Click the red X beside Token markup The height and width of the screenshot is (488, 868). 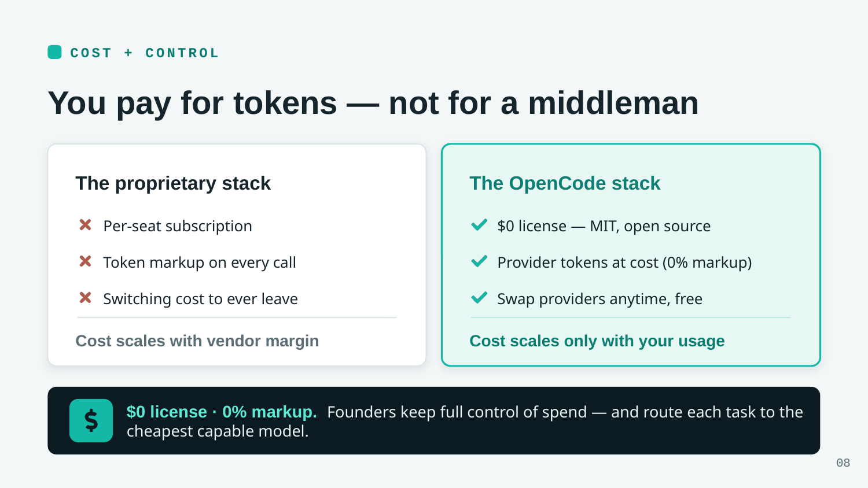[x=86, y=261]
